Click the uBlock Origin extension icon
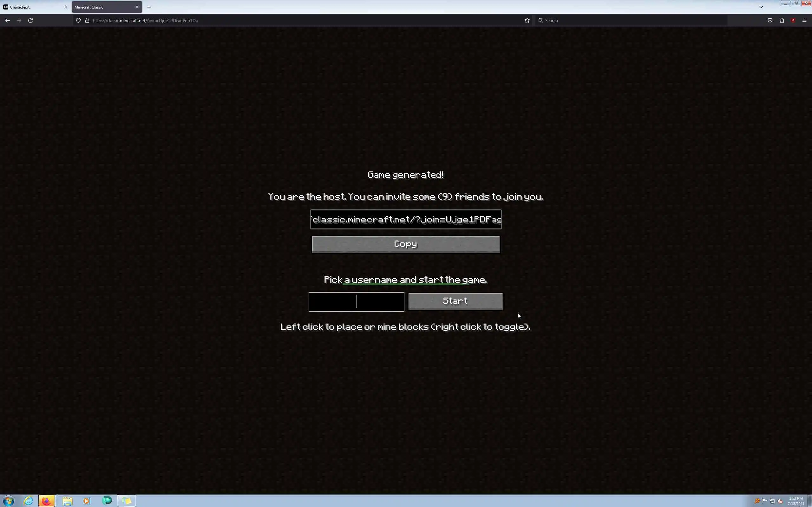 793,21
